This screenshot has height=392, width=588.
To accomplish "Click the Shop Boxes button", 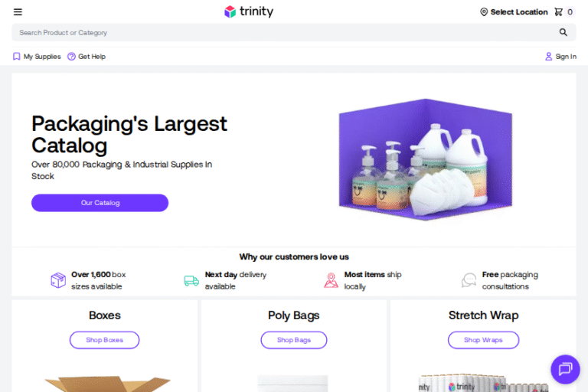I will [104, 340].
